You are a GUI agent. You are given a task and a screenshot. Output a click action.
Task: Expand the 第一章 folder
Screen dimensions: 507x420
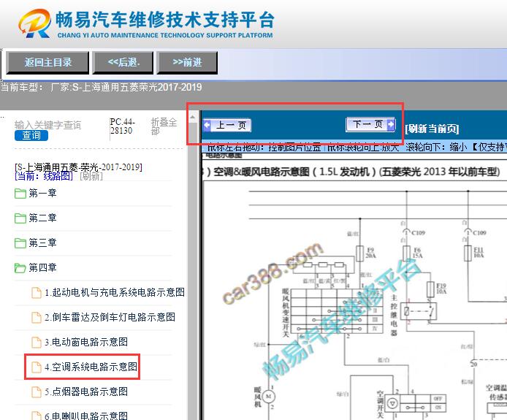42,194
